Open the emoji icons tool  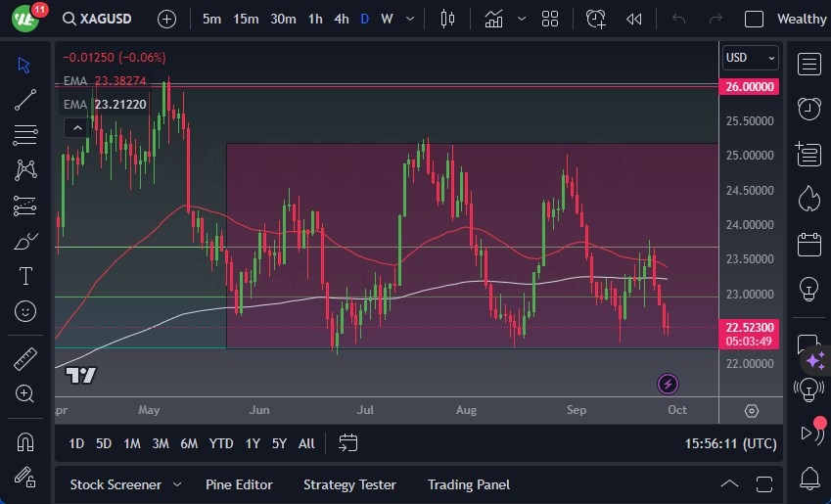pyautogui.click(x=25, y=311)
